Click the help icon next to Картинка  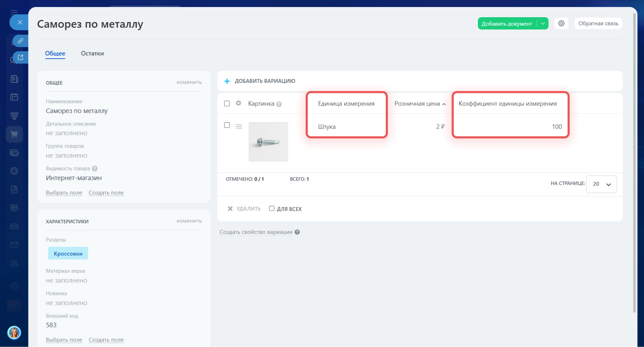click(x=279, y=104)
